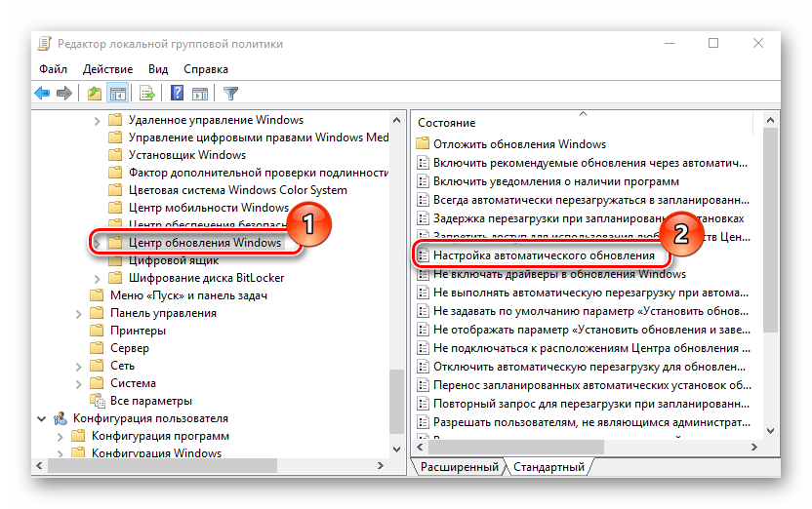Click the Forward arrow toolbar icon
The image size is (812, 509).
64,94
